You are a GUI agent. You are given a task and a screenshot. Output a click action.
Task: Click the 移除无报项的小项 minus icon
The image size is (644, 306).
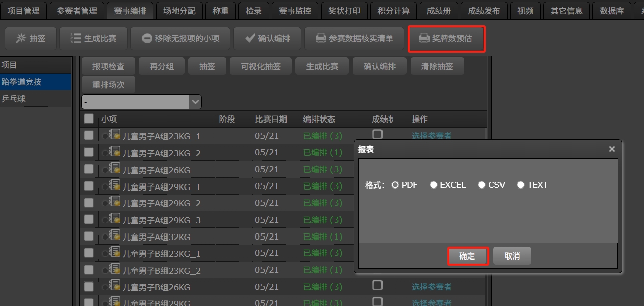(x=147, y=38)
